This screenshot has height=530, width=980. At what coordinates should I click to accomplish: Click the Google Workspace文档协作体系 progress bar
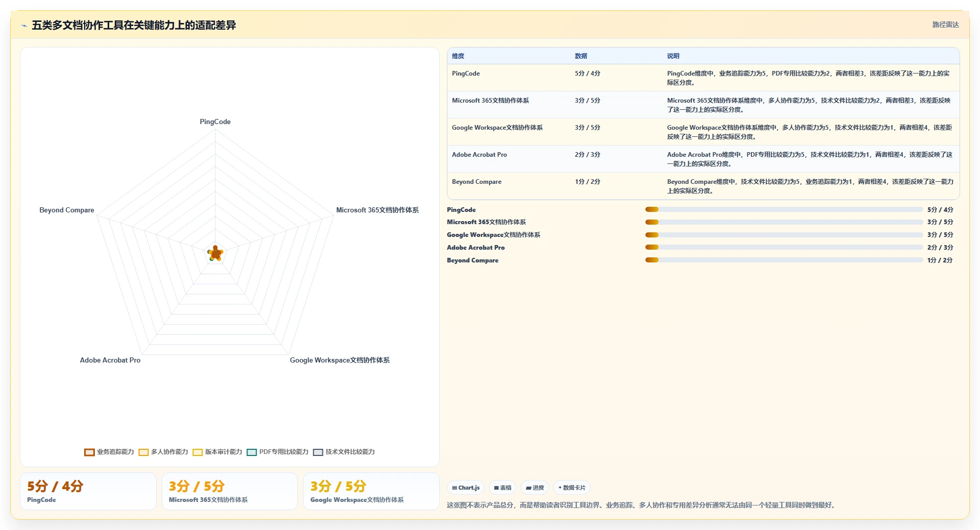pyautogui.click(x=784, y=235)
